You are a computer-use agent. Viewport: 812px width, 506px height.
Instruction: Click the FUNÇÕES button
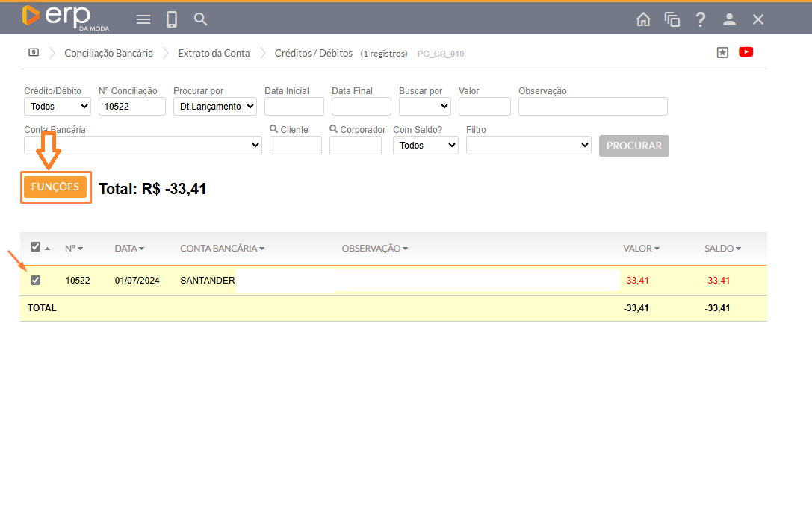point(55,187)
